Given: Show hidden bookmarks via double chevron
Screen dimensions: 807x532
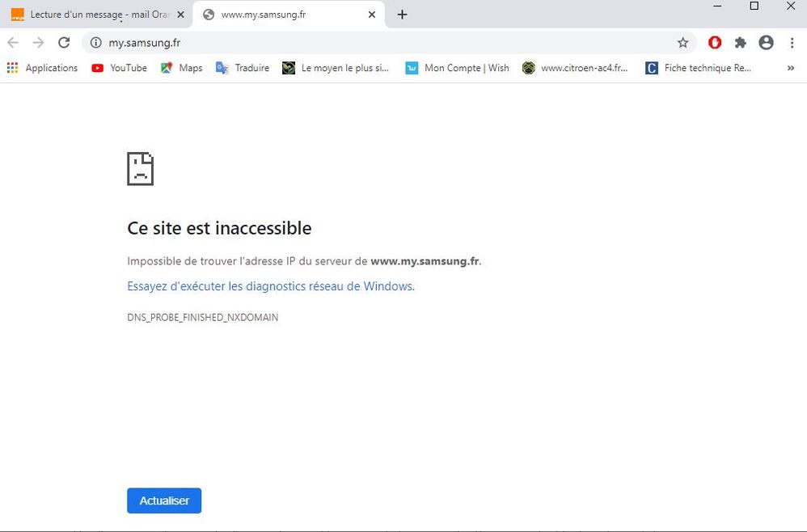Looking at the screenshot, I should 791,68.
